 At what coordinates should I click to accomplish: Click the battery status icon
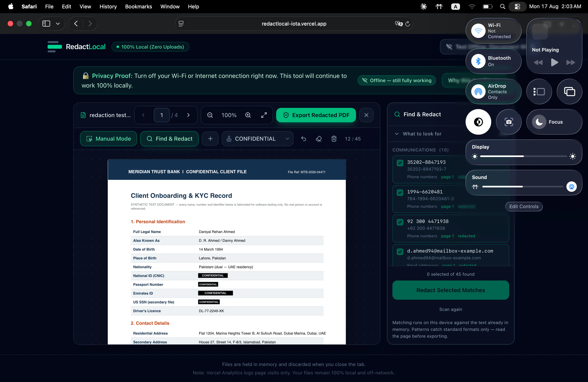tap(488, 6)
